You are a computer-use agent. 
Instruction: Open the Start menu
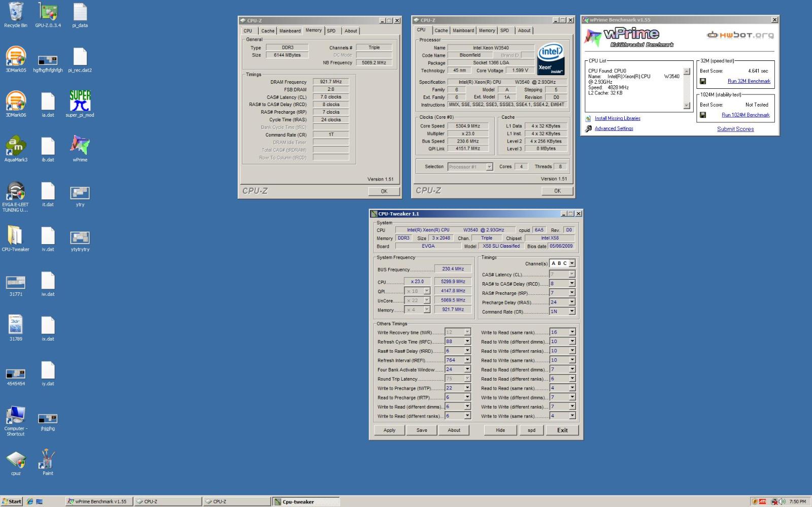click(x=12, y=501)
